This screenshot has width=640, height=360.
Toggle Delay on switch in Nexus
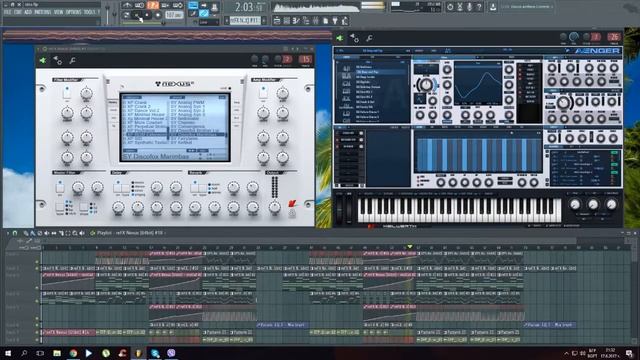click(118, 187)
